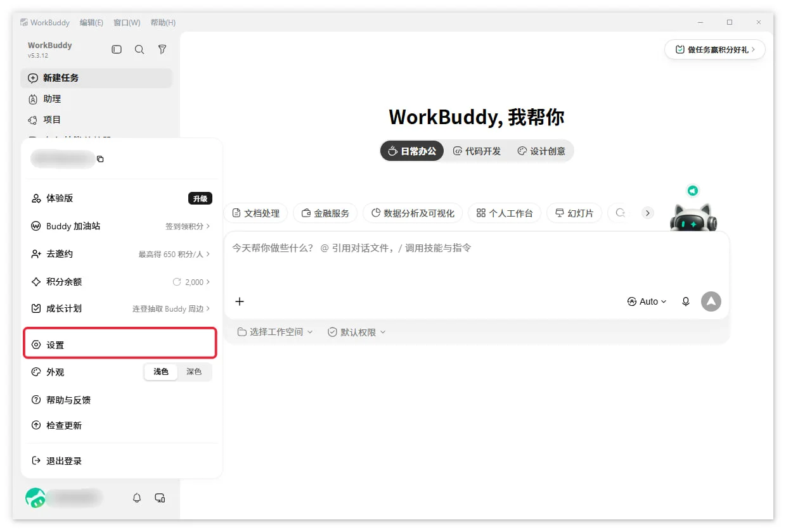786x532 pixels.
Task: Open 编辑(E) menu
Action: pyautogui.click(x=91, y=22)
